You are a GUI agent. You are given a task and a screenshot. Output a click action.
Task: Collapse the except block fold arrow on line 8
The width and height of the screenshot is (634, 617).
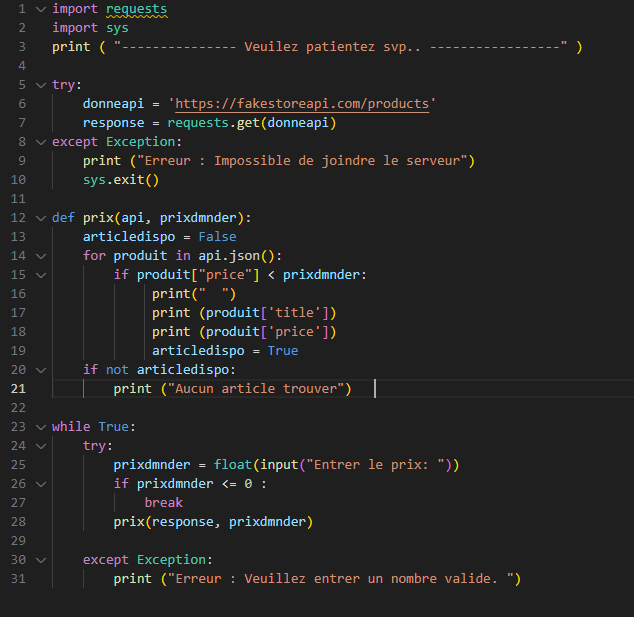point(41,142)
